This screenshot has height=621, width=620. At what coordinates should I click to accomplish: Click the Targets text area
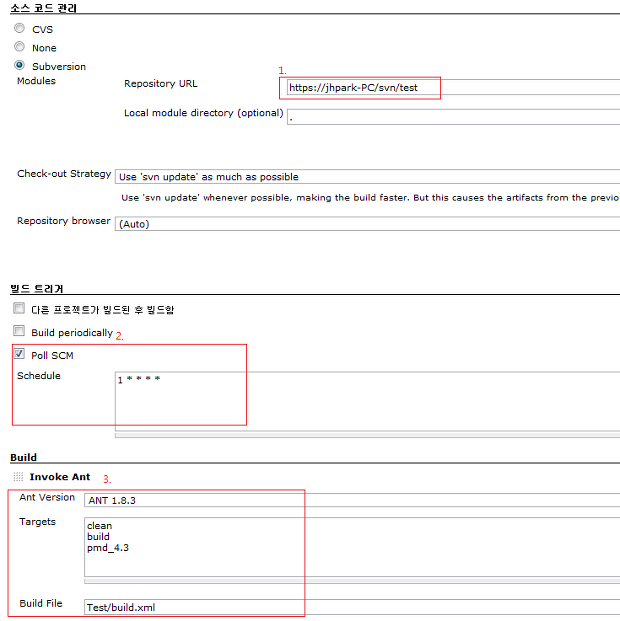[352, 547]
